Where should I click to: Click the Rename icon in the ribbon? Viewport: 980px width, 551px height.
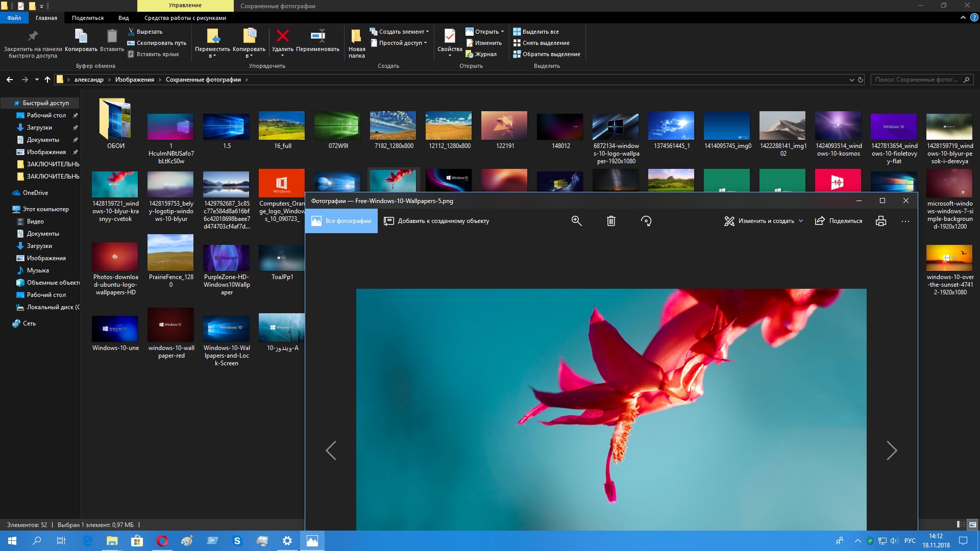[x=317, y=36]
